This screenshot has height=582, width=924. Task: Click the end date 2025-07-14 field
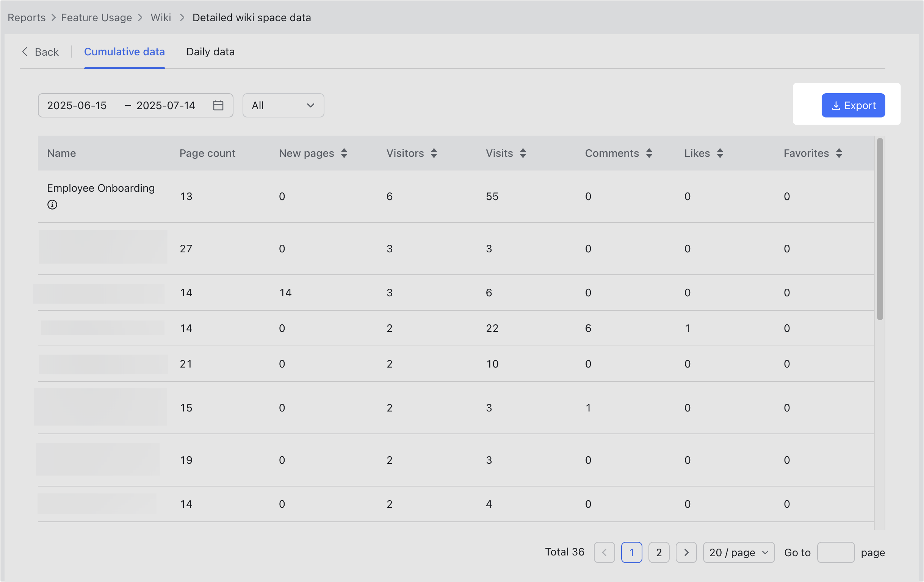pos(166,105)
